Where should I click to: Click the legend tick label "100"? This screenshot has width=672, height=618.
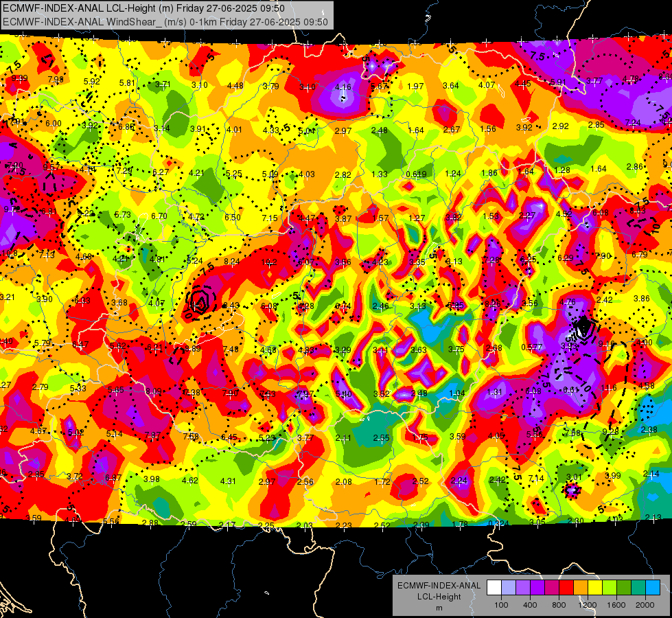coord(501,605)
